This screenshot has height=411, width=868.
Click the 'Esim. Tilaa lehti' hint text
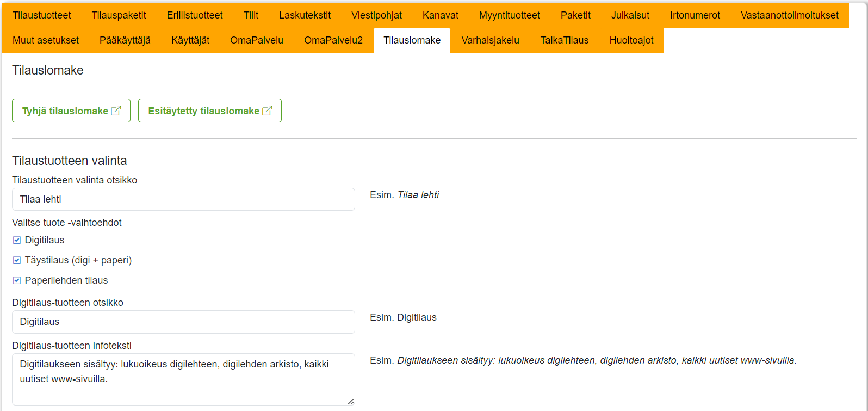point(405,195)
